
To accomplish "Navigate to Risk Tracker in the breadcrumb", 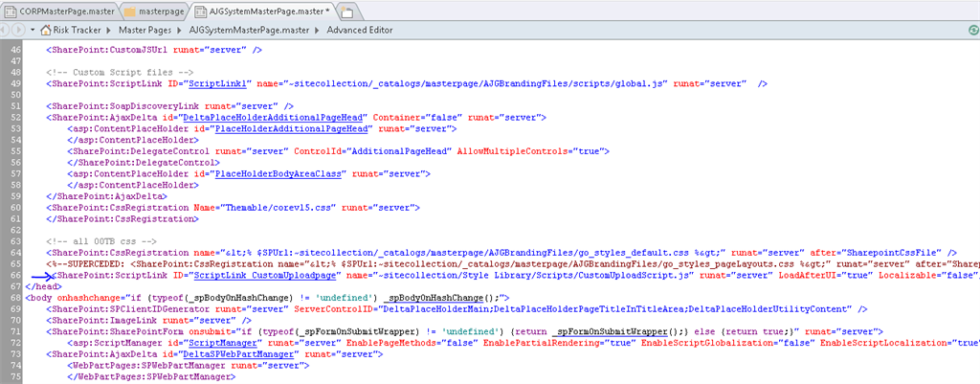I will click(77, 30).
